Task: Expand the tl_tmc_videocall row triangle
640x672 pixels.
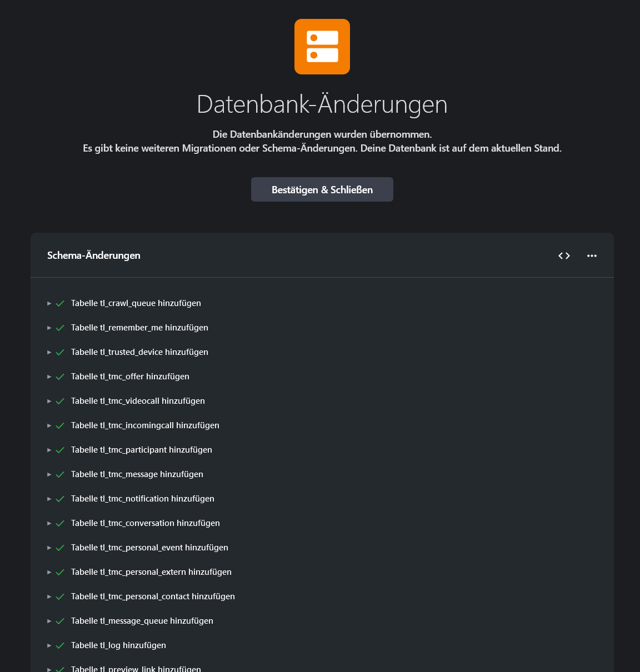Action: pos(49,401)
